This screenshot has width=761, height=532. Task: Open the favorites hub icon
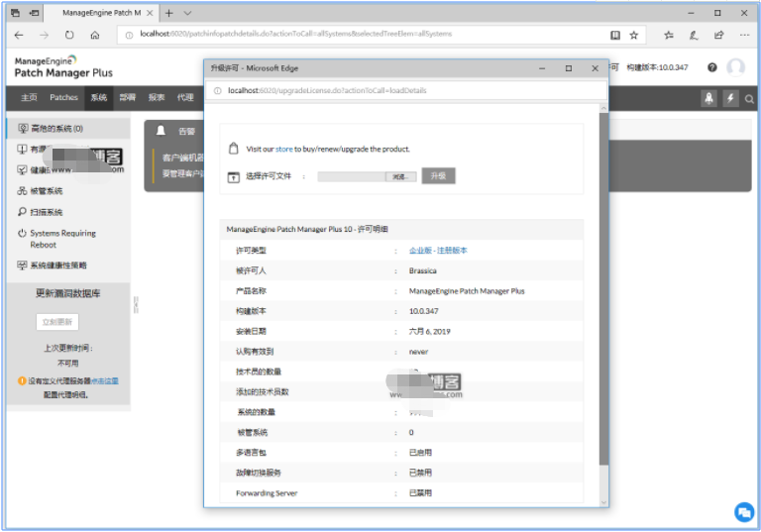pyautogui.click(x=669, y=35)
